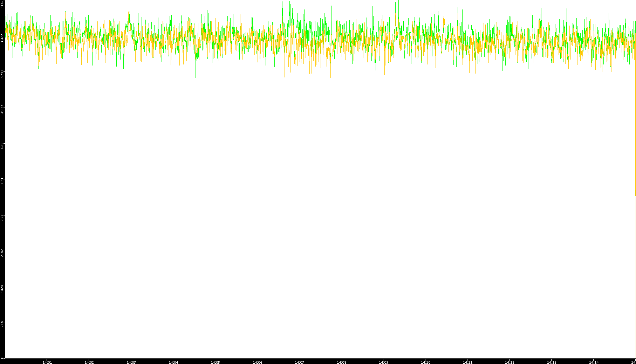Viewport: 636px width, 364px height.
Task: Click the 14:13 time axis label
Action: coord(552,362)
